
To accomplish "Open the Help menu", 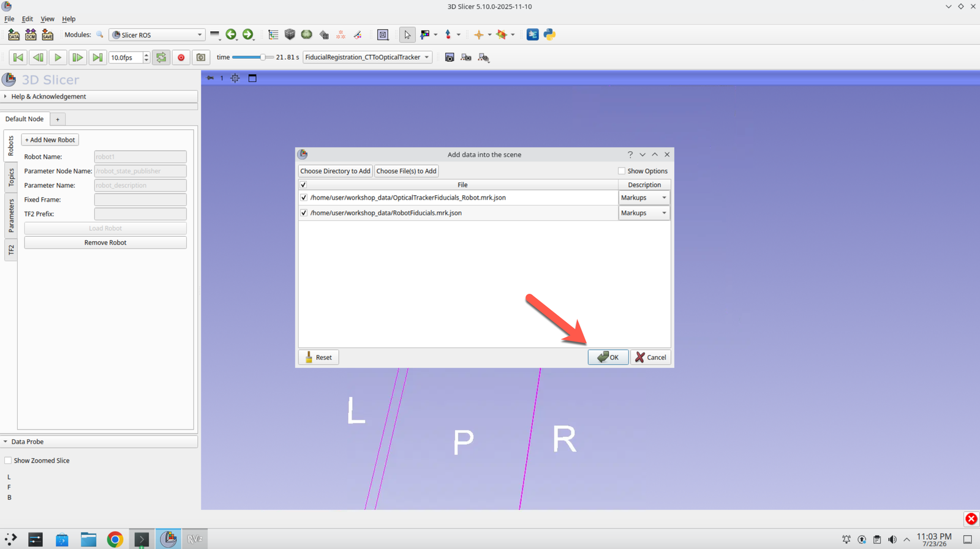I will pos(69,19).
